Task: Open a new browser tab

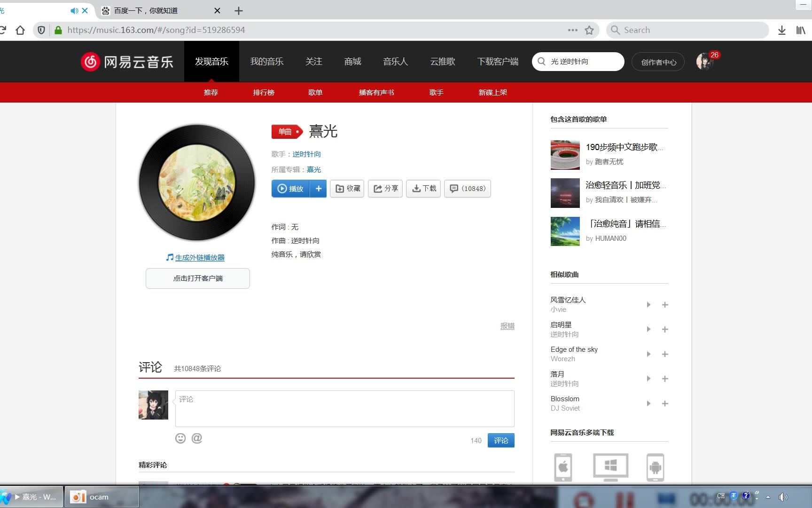Action: pyautogui.click(x=239, y=10)
